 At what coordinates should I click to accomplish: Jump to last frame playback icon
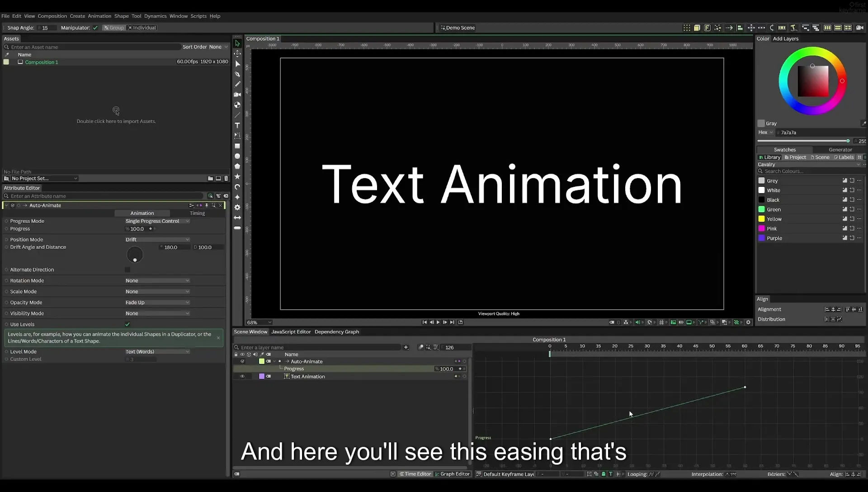pyautogui.click(x=452, y=322)
